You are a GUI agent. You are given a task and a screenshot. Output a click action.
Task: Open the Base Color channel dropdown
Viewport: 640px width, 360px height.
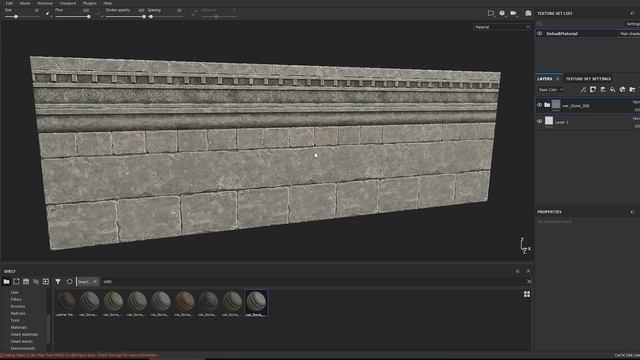[x=550, y=90]
